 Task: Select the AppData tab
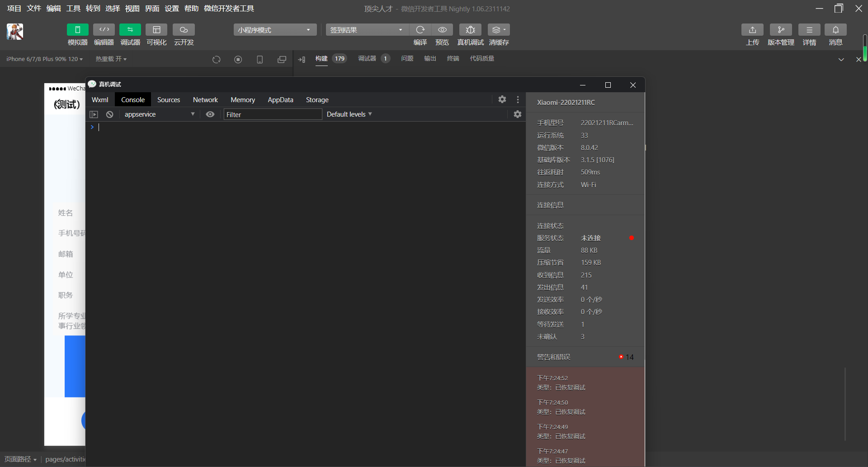tap(280, 100)
